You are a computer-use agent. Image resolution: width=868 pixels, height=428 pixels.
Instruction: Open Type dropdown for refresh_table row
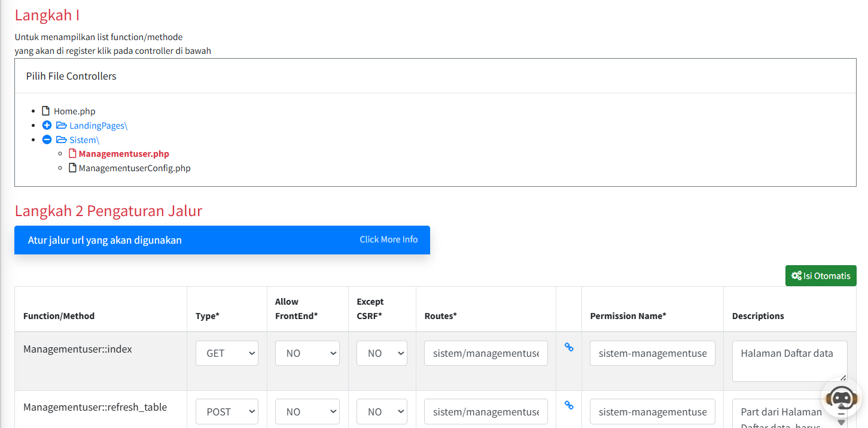click(x=227, y=412)
